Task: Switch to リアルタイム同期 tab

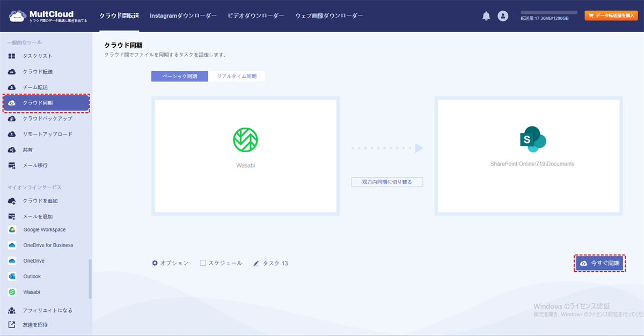Action: tap(237, 77)
